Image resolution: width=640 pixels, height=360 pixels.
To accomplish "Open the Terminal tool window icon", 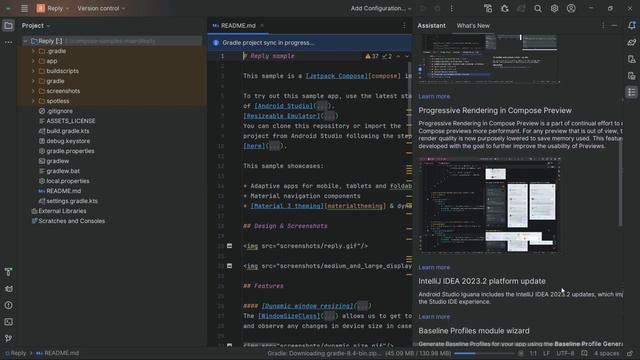I will [x=8, y=322].
